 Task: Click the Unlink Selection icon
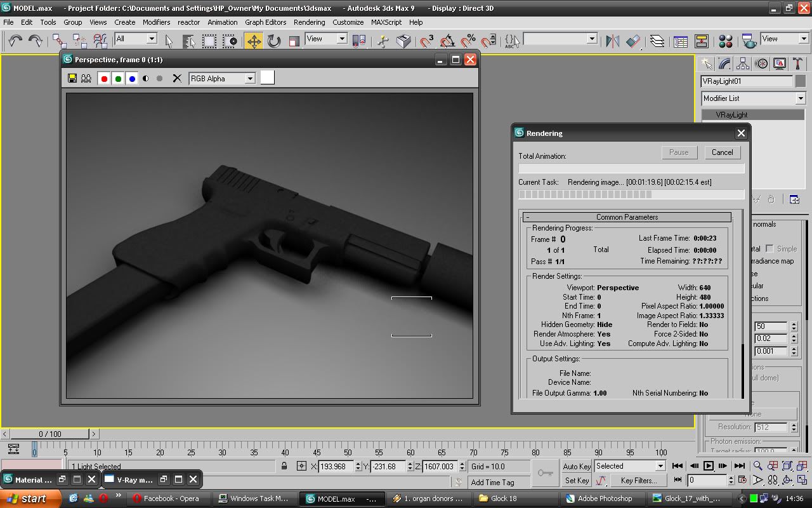click(x=80, y=41)
